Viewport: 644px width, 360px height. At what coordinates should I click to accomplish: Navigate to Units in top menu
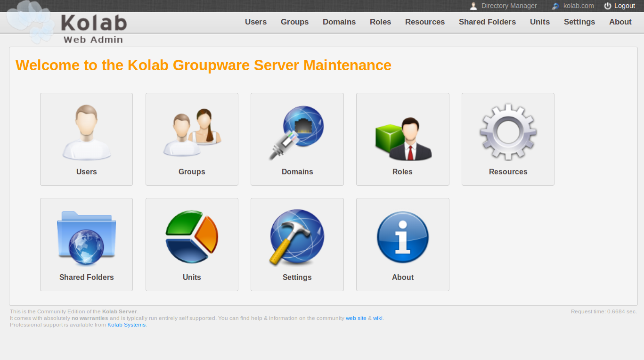point(540,22)
